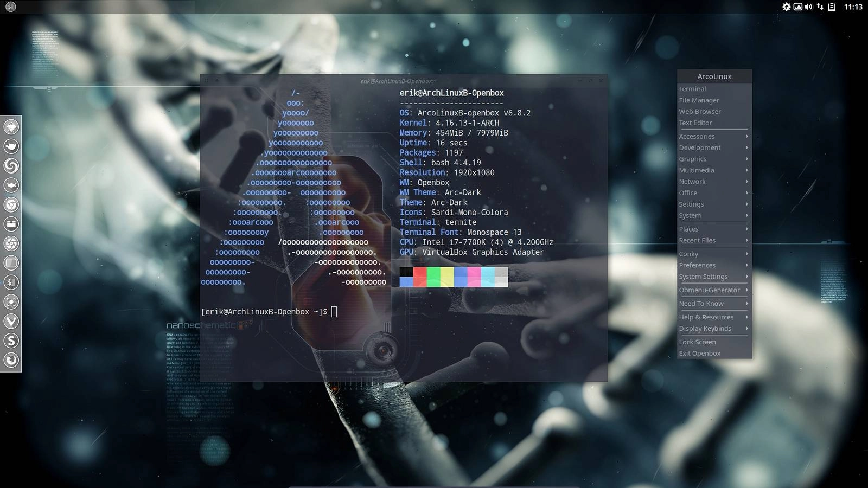
Task: Click the 'GPU: VirtualBox Graphics Adapter' line
Action: point(472,252)
